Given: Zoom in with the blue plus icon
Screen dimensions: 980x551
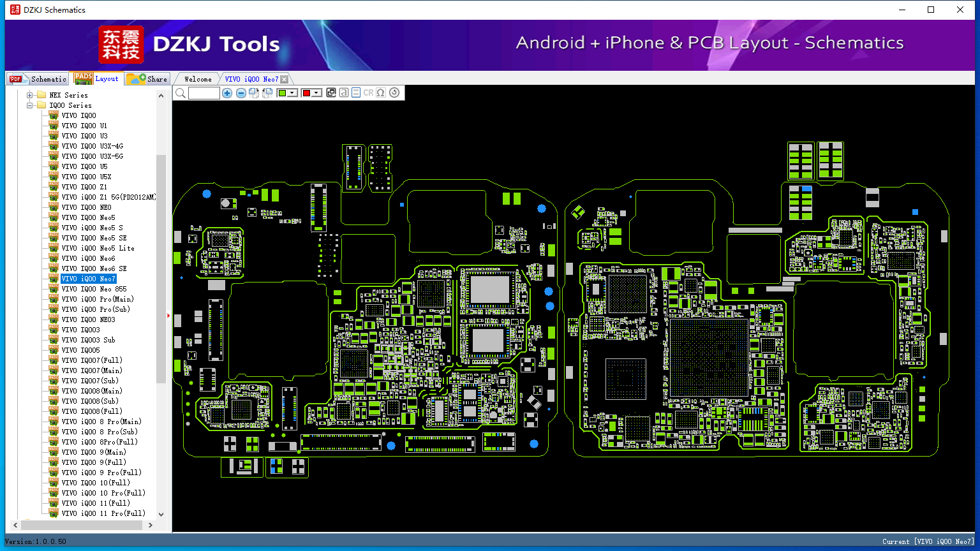Looking at the screenshot, I should (227, 93).
